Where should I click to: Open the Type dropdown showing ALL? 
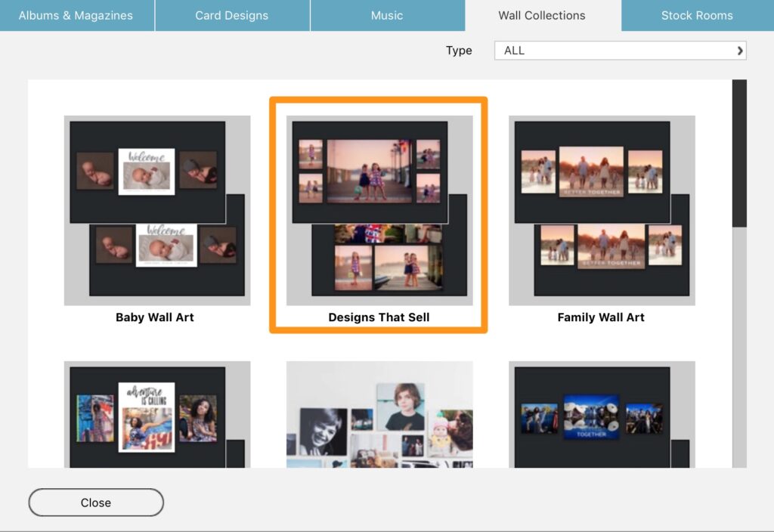(620, 51)
